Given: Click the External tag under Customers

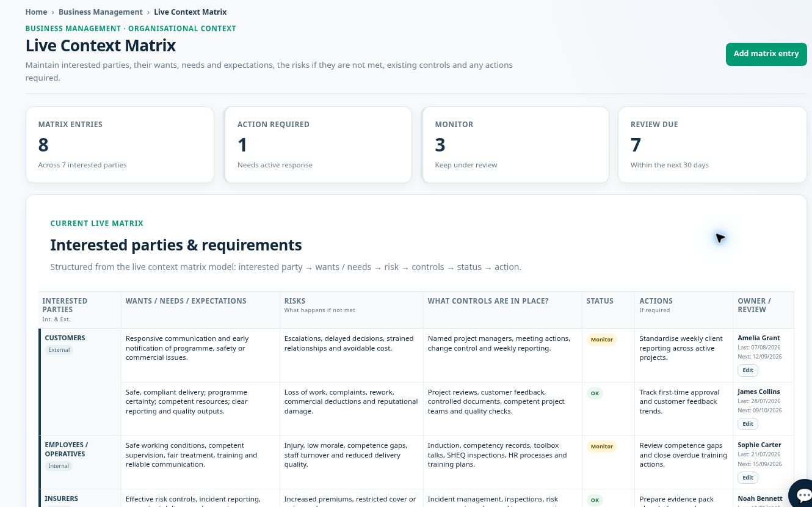Looking at the screenshot, I should point(59,350).
